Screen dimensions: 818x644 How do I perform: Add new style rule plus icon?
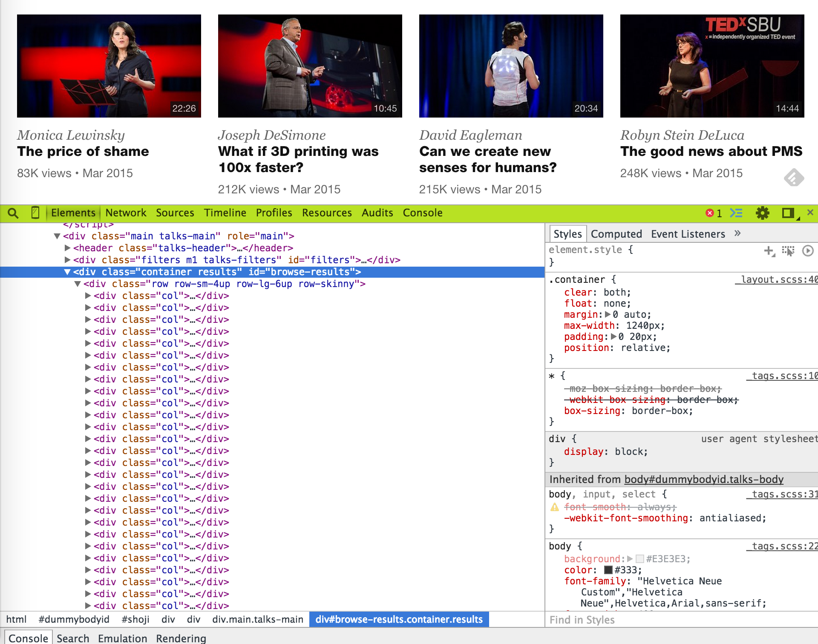[x=769, y=251]
